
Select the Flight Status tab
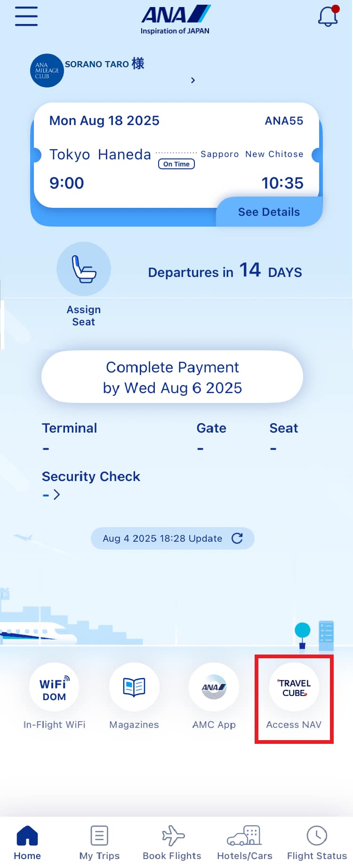[317, 843]
